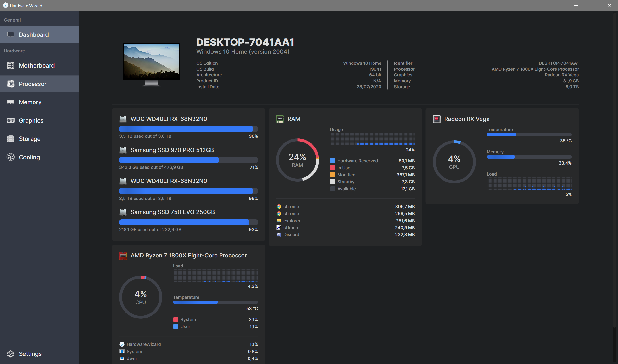Click the Radeon RX Vega GPU icon
The image size is (618, 364).
pos(437,119)
